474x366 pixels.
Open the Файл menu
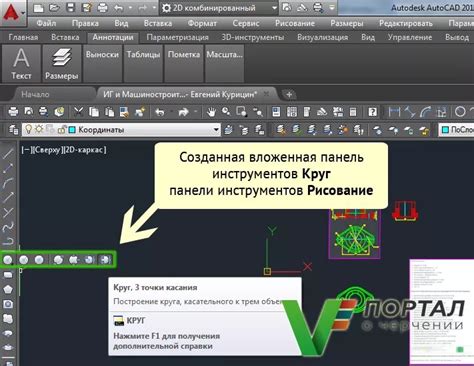[x=46, y=23]
